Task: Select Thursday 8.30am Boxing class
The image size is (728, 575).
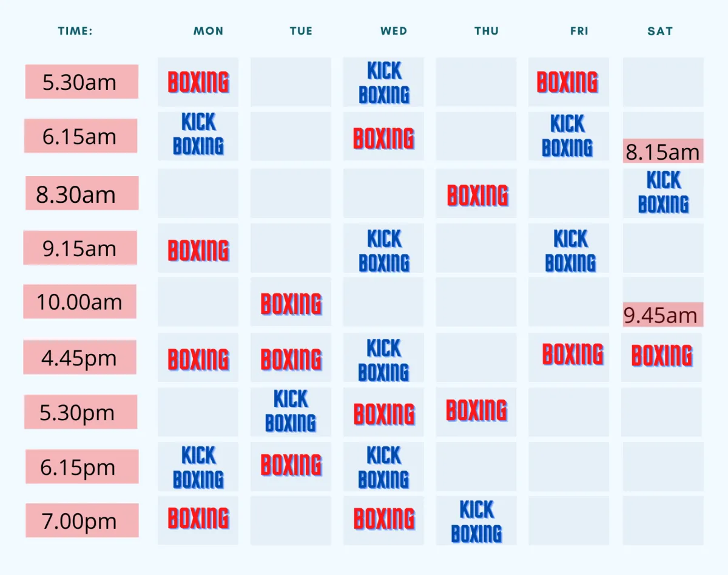Action: [476, 193]
